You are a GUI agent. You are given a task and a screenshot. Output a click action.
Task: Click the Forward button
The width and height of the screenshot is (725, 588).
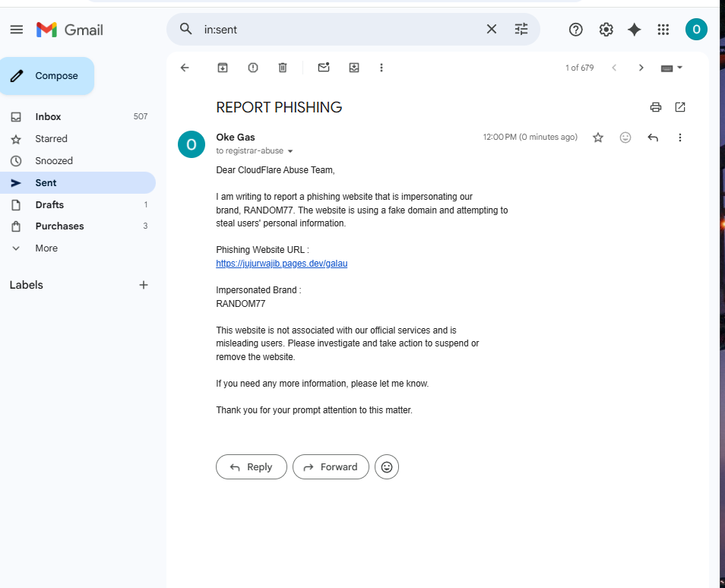coord(331,467)
